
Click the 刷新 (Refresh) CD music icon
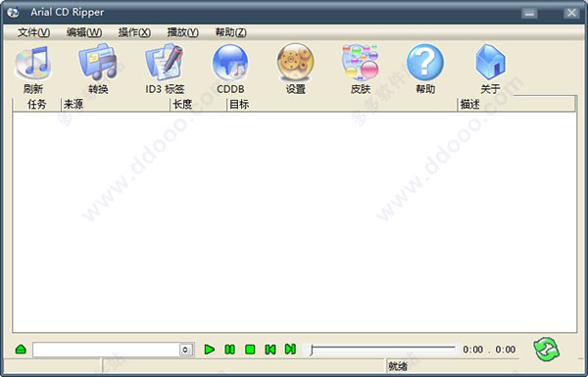pyautogui.click(x=32, y=63)
